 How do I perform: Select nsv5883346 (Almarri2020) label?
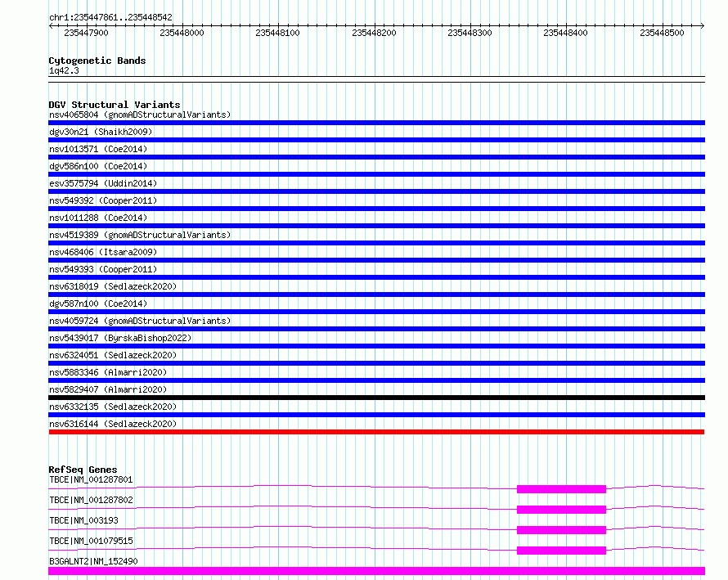click(x=108, y=372)
